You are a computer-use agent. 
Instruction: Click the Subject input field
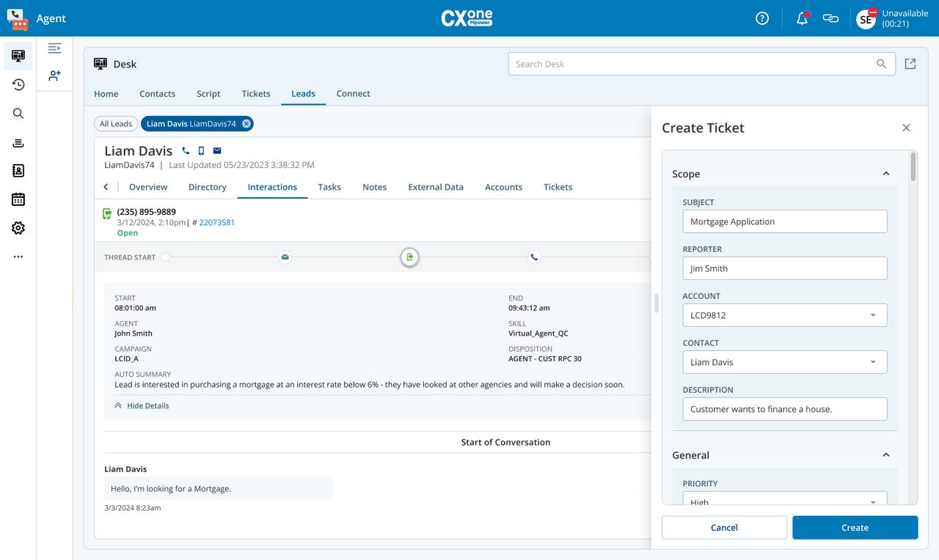pos(784,221)
